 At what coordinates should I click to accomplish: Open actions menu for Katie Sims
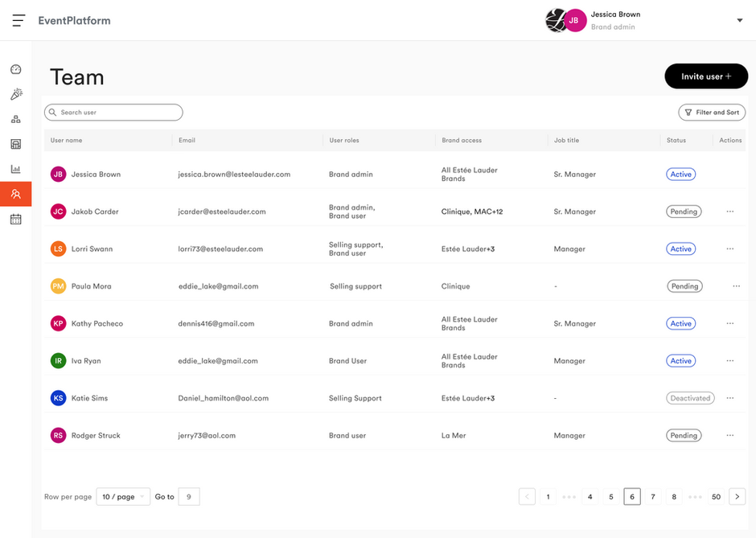[730, 398]
